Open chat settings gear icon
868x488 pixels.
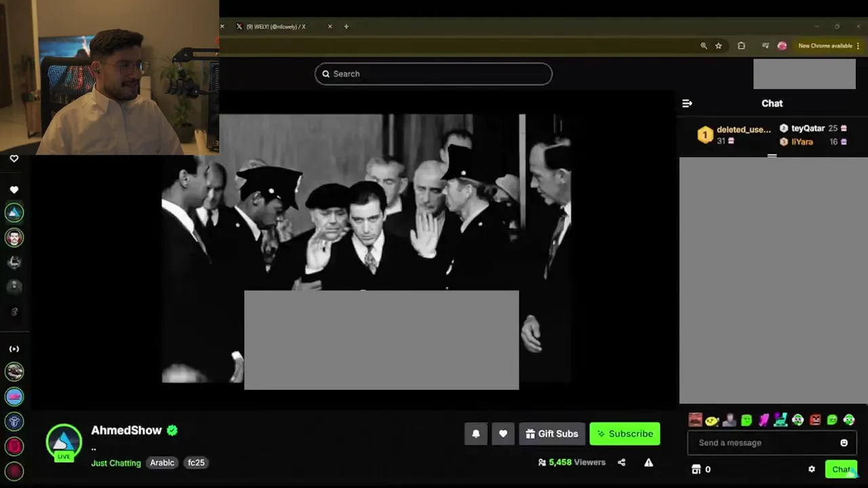(x=812, y=469)
